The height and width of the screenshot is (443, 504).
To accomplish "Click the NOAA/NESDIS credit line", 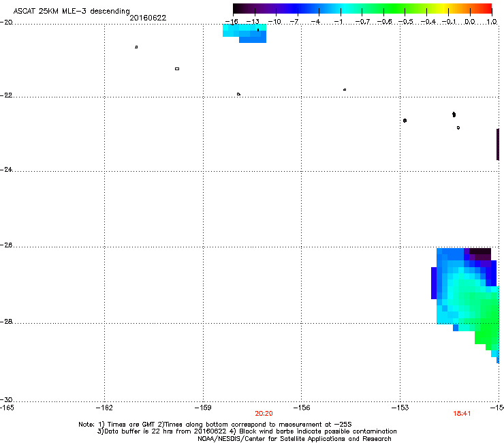I will pos(294,439).
